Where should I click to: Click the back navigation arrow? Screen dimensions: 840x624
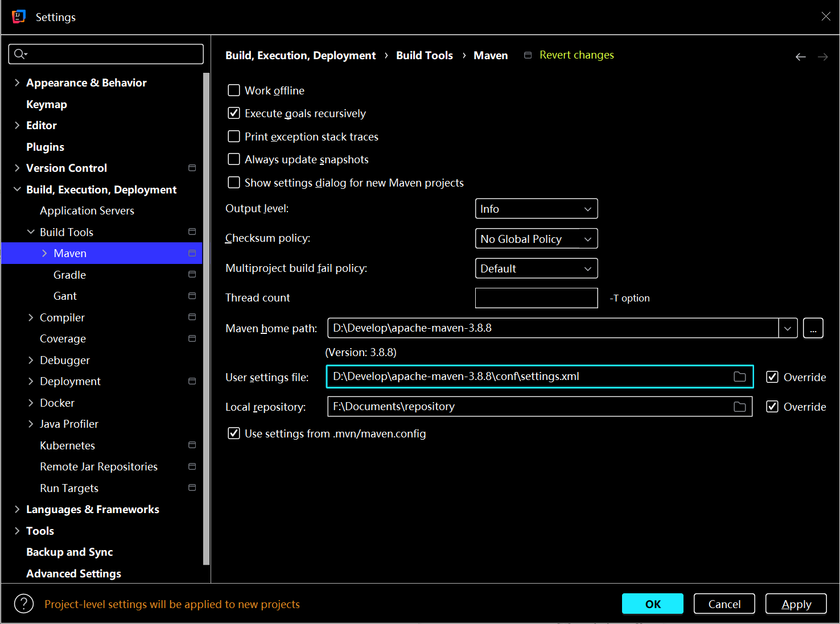(800, 57)
